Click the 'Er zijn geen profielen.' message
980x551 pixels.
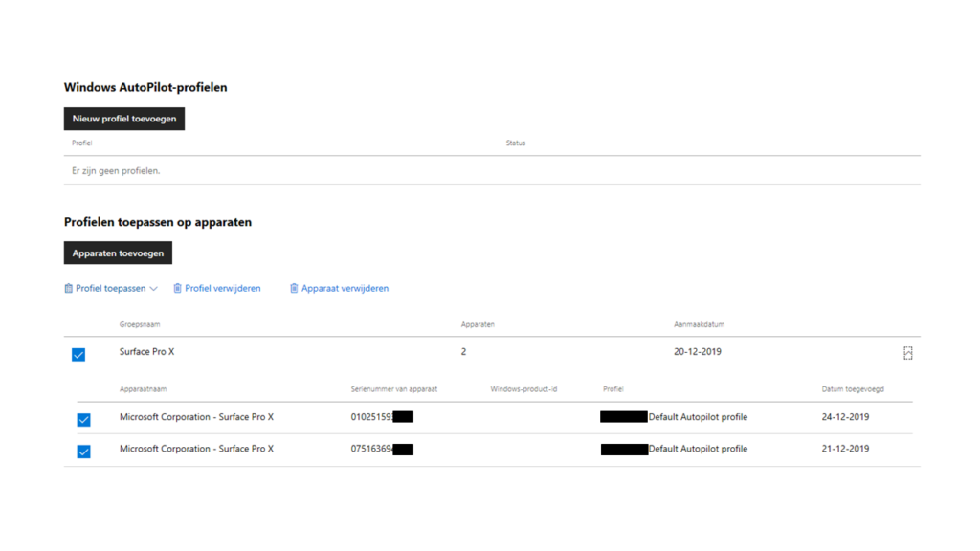116,170
